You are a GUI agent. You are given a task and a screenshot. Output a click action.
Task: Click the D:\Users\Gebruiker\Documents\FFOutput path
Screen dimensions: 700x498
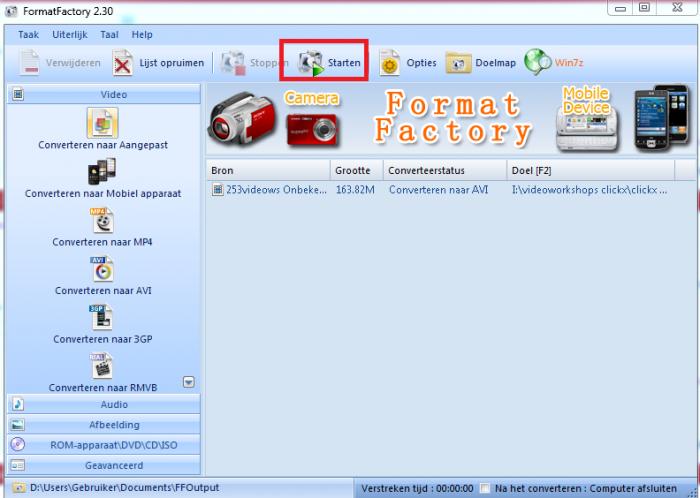(x=125, y=488)
